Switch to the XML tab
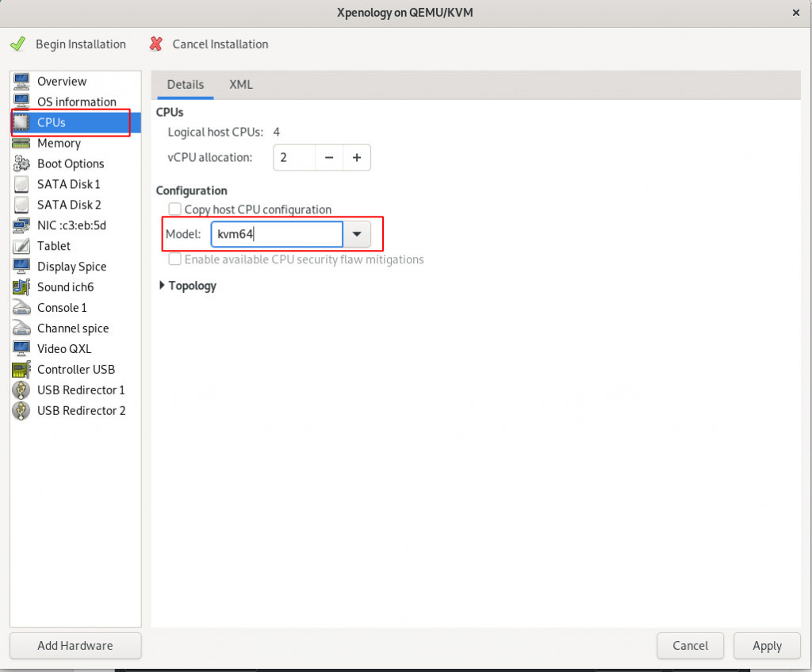 point(241,84)
